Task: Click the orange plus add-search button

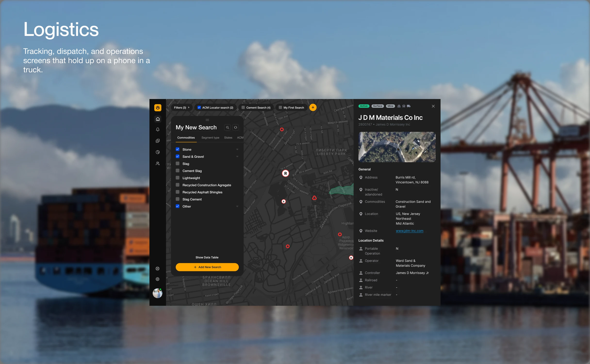Action: coord(313,108)
